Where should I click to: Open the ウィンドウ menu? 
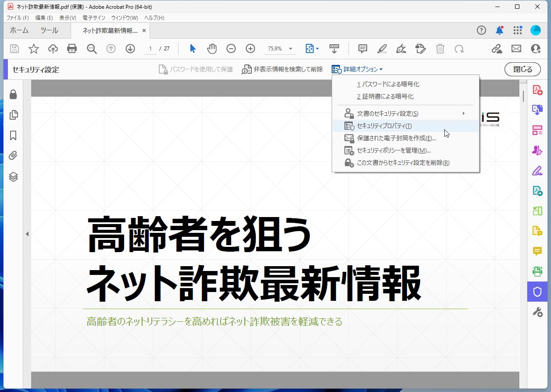[x=125, y=18]
